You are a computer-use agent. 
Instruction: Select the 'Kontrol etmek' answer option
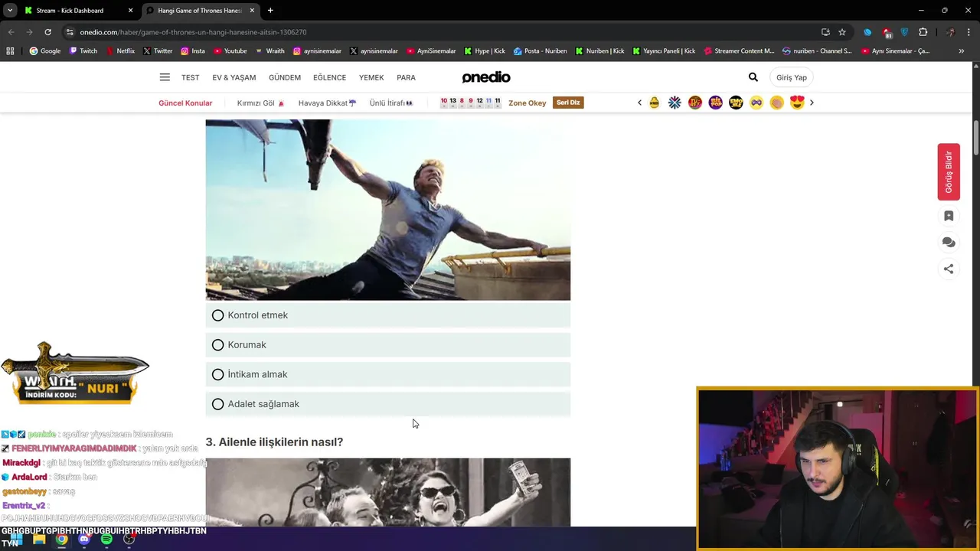pyautogui.click(x=387, y=315)
